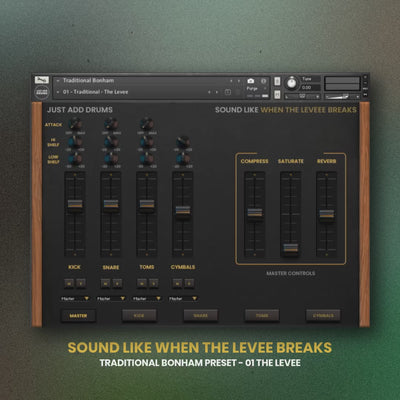Open the Toms output routing dropdown
Screen dimensions: 400x400
click(x=147, y=299)
